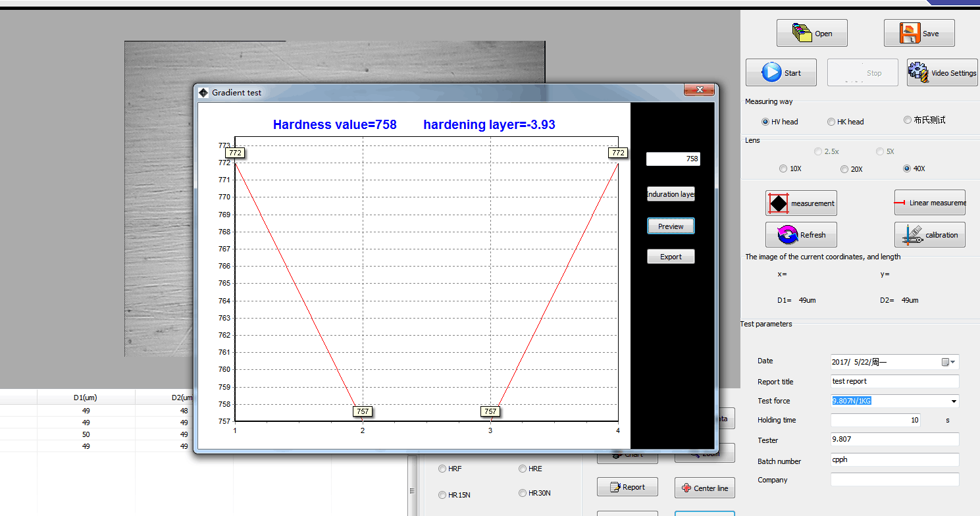Click Preview in Gradient test dialog

tap(671, 226)
